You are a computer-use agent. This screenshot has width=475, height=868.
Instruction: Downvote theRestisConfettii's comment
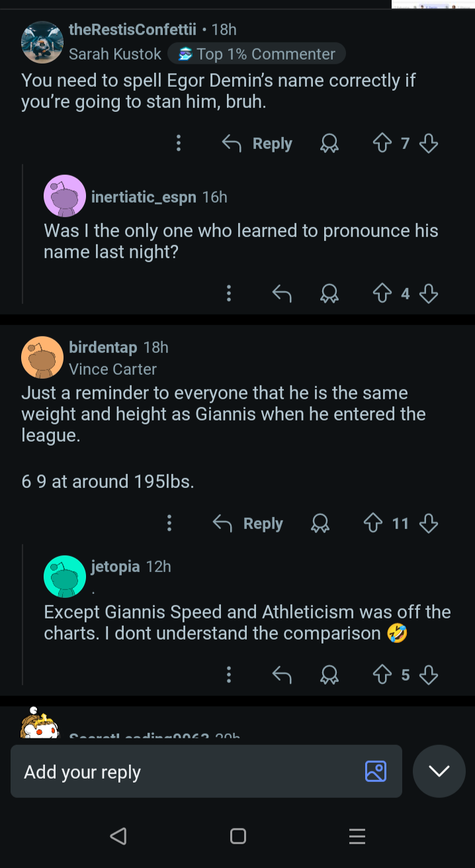(429, 144)
